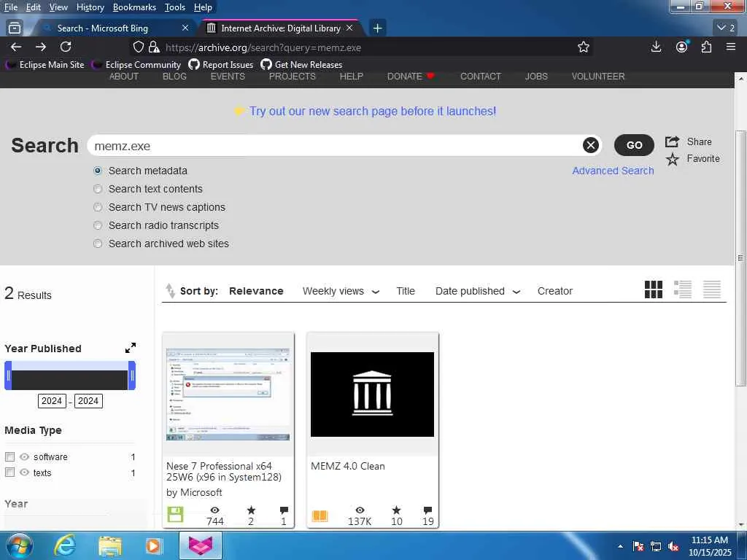Screen dimensions: 747x560
Task: Open the Bookmarks menu
Action: coord(134,7)
